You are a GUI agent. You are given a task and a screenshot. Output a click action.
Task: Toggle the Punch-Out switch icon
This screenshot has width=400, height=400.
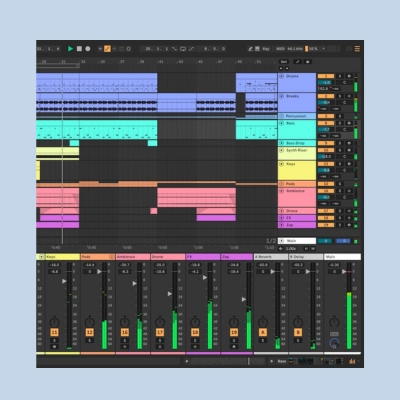[191, 49]
